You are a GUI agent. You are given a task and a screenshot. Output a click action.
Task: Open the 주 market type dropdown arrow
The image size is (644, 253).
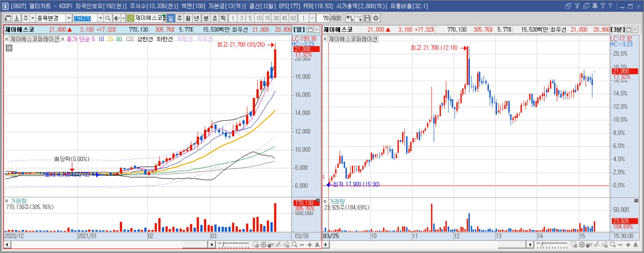point(33,18)
